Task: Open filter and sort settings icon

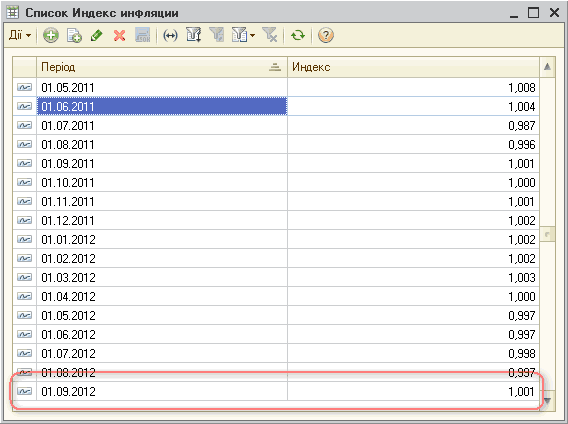Action: 193,36
